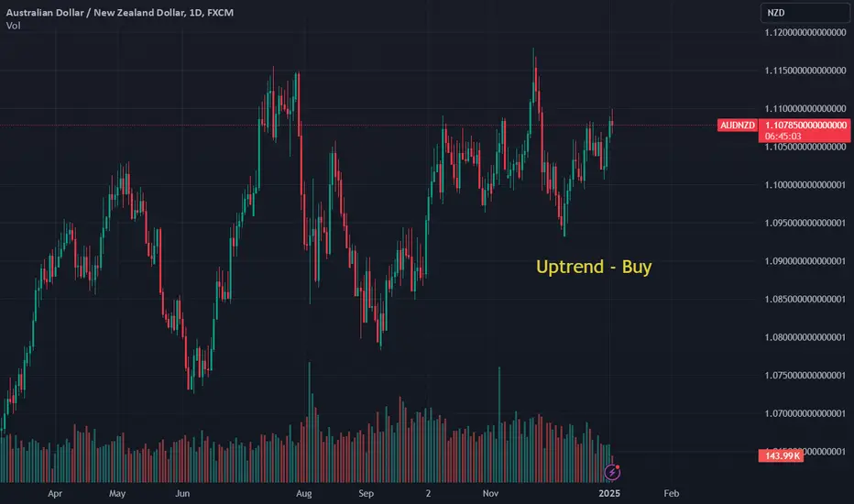Click the purple lightning bolt icon

[x=611, y=472]
